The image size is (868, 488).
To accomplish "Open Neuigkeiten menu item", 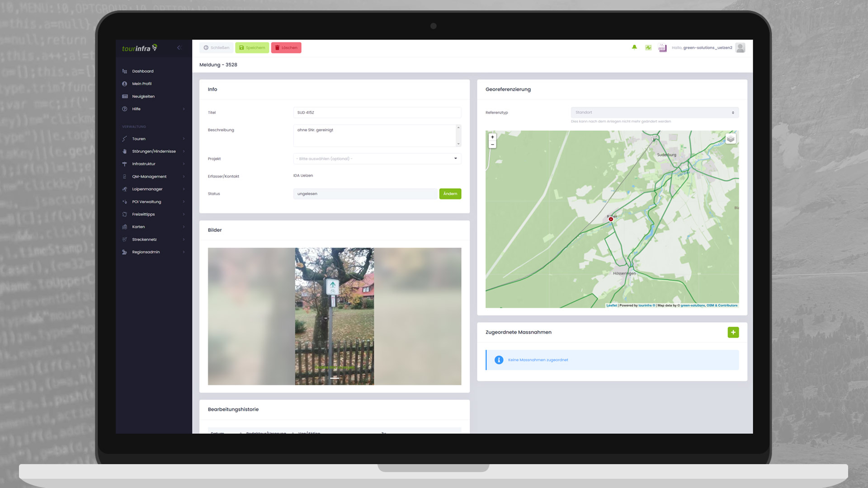I will tap(143, 97).
